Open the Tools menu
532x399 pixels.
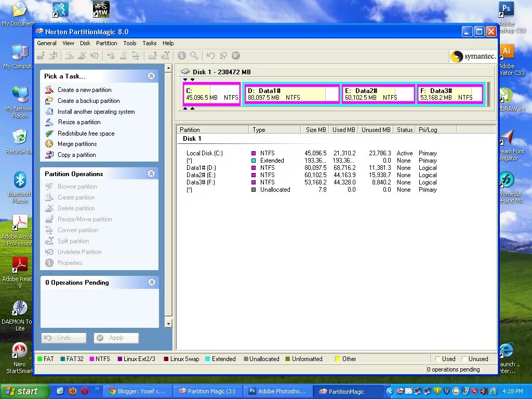(129, 43)
